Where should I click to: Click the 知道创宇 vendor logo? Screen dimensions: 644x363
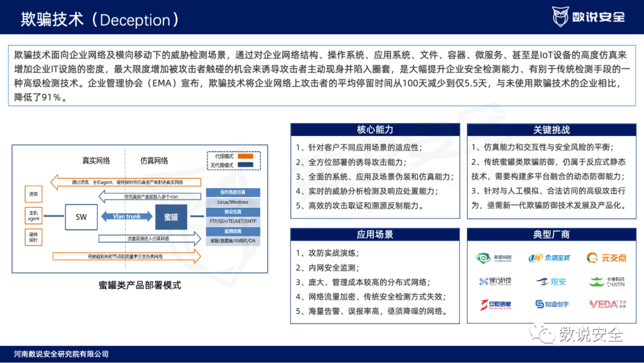pos(552,304)
